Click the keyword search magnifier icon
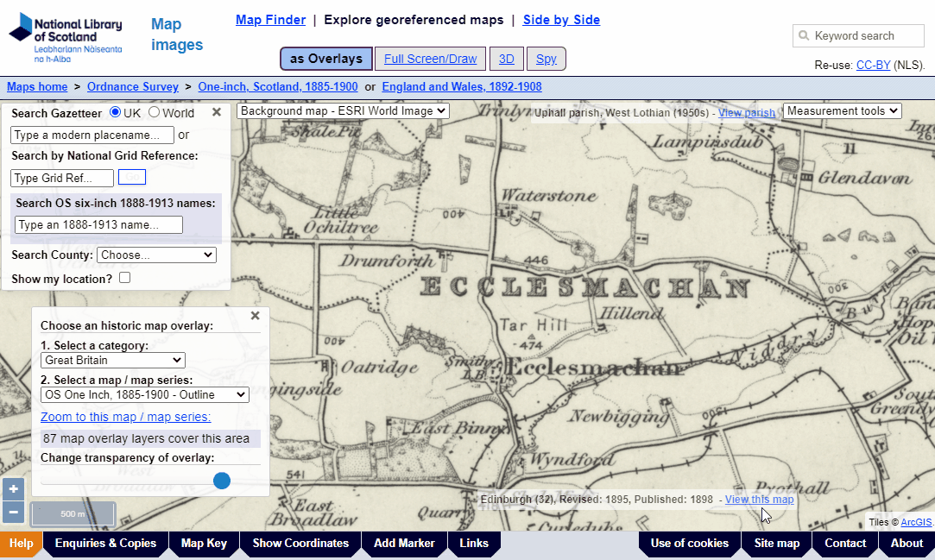The height and width of the screenshot is (560, 935). 804,35
